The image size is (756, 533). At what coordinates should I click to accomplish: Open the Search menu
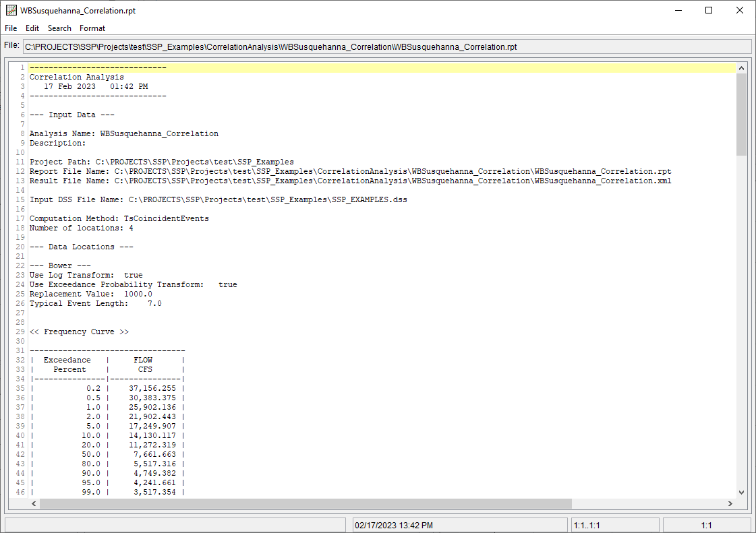59,28
